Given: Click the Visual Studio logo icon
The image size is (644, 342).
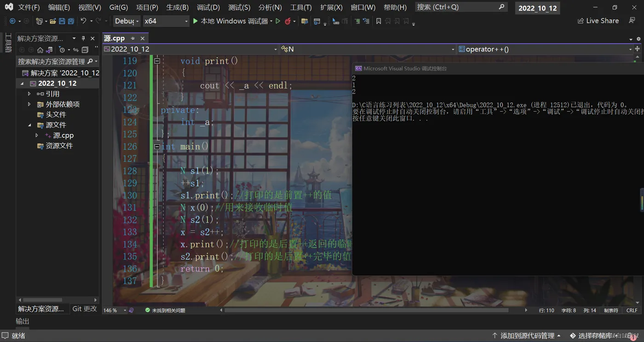Looking at the screenshot, I should tap(9, 7).
